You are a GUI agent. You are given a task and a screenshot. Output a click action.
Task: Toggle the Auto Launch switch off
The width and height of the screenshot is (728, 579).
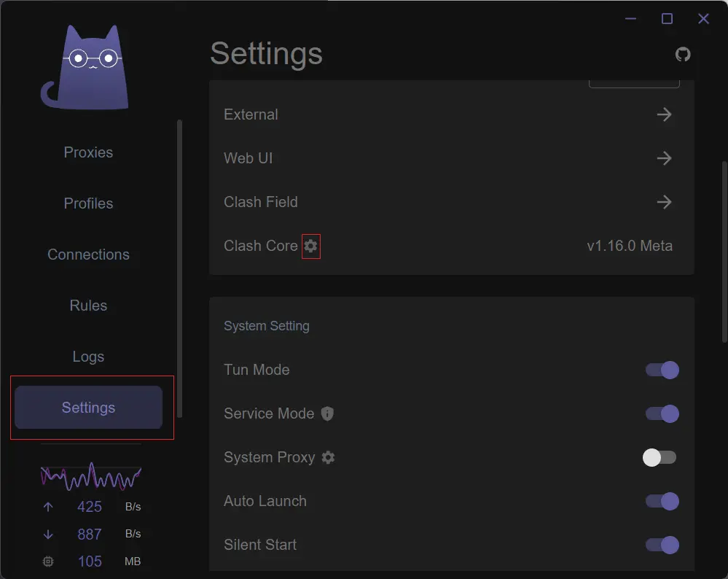[x=662, y=501]
